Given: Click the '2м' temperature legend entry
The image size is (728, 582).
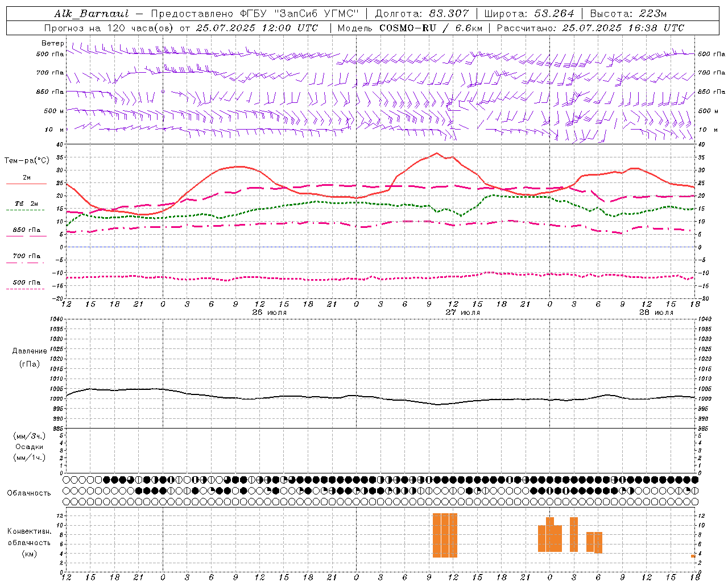Looking at the screenshot, I should [x=26, y=178].
